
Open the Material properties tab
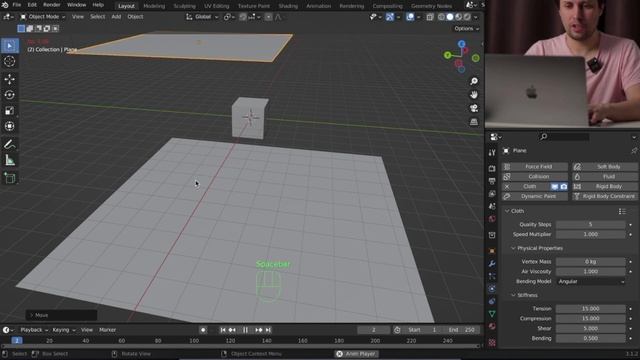click(x=492, y=326)
